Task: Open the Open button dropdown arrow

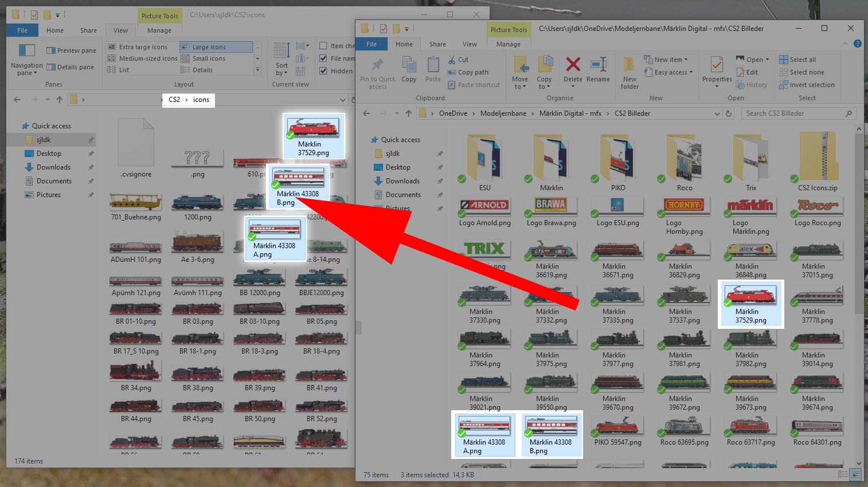Action: (x=767, y=60)
